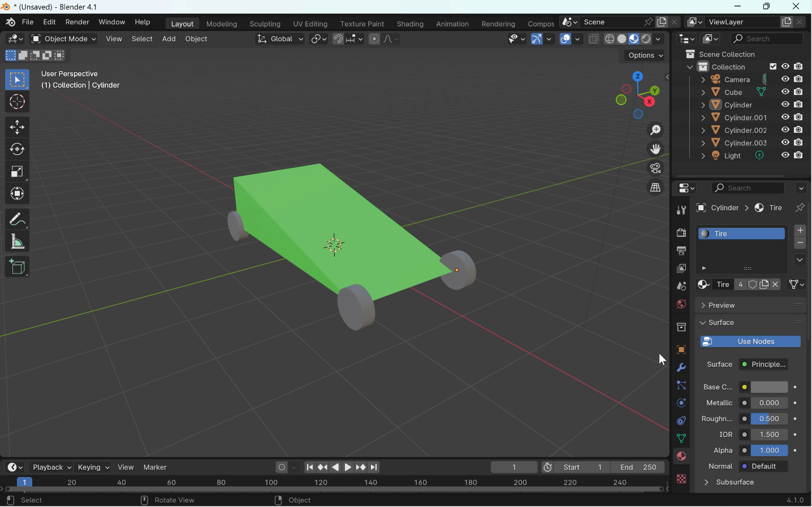
Task: Switch to the Shading workspace tab
Action: 410,24
